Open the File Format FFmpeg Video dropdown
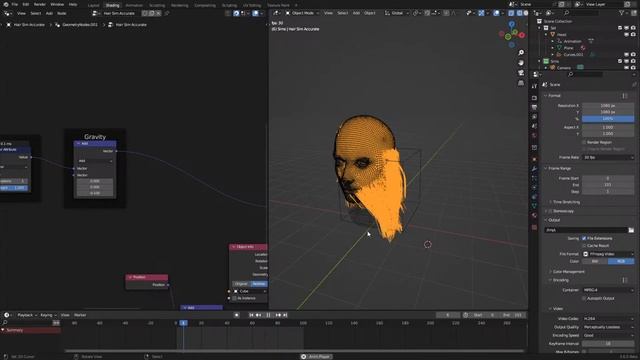Image resolution: width=640 pixels, height=360 pixels. 608,254
